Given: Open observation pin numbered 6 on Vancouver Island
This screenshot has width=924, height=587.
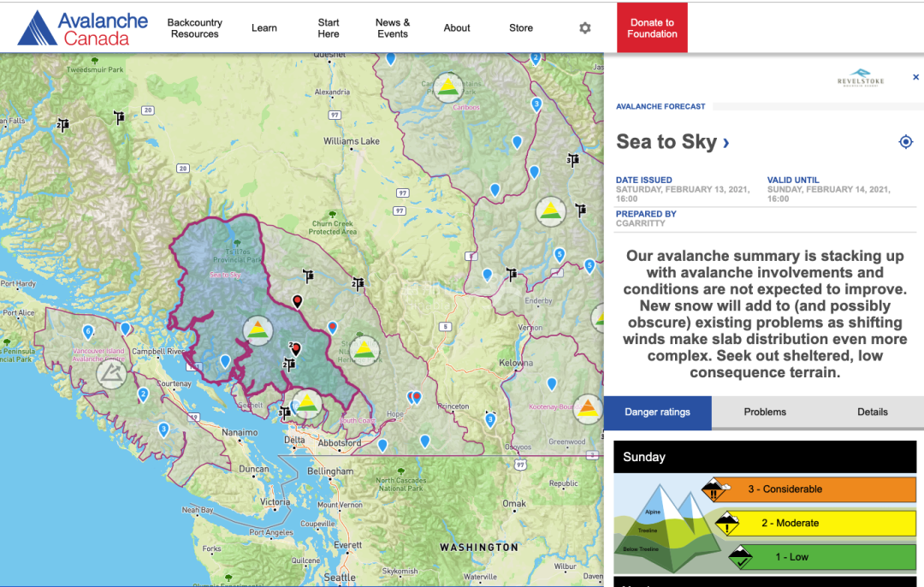Looking at the screenshot, I should [x=88, y=332].
